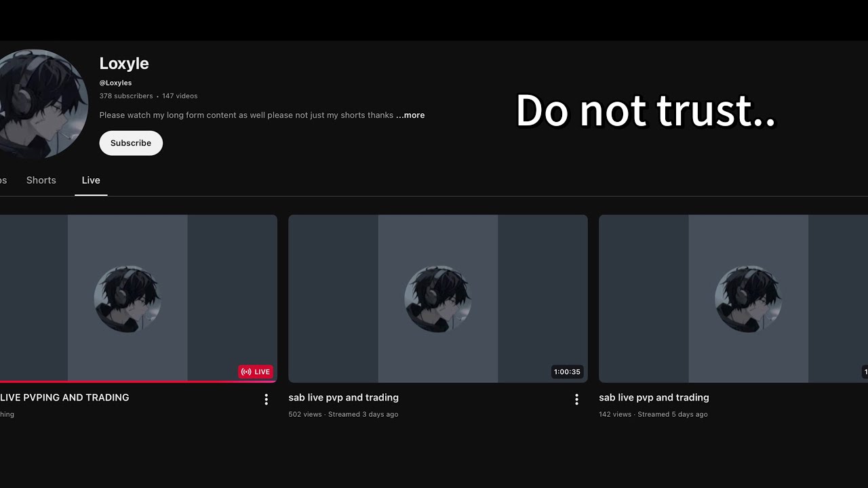The height and width of the screenshot is (488, 868).
Task: Open the three-dot menu for LIVE PVPING AND TRADING
Action: tap(266, 400)
